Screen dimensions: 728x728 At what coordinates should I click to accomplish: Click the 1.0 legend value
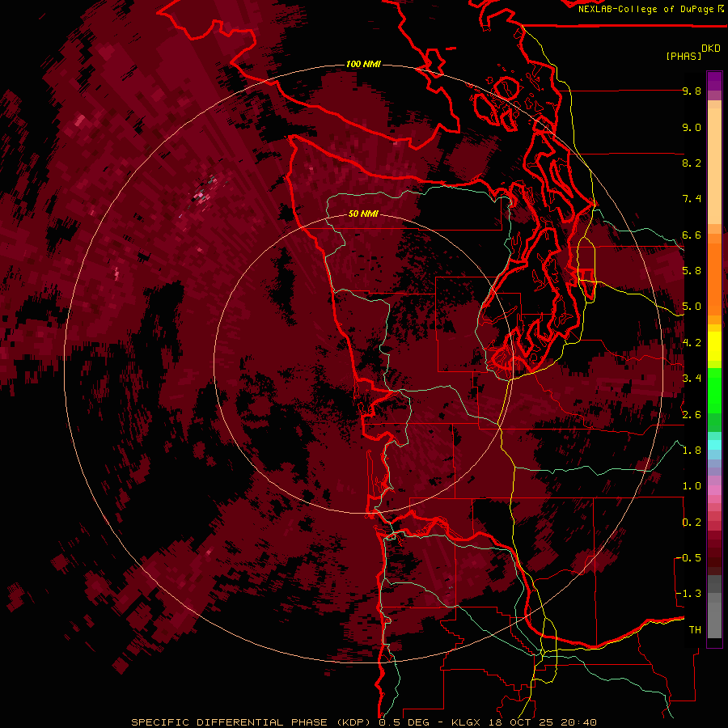(x=692, y=486)
